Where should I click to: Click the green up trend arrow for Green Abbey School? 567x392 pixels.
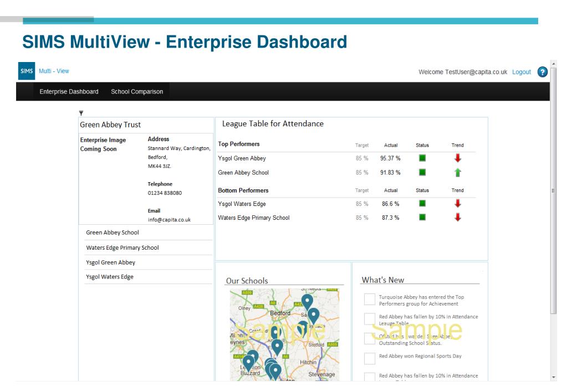pos(457,173)
